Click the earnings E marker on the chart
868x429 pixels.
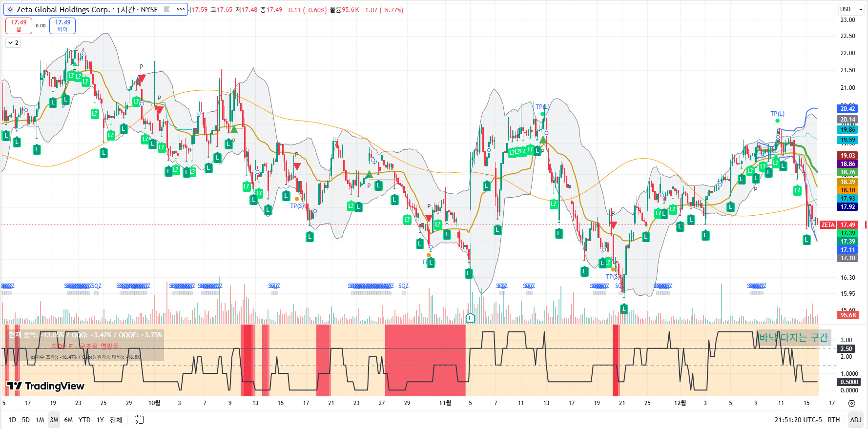(470, 318)
